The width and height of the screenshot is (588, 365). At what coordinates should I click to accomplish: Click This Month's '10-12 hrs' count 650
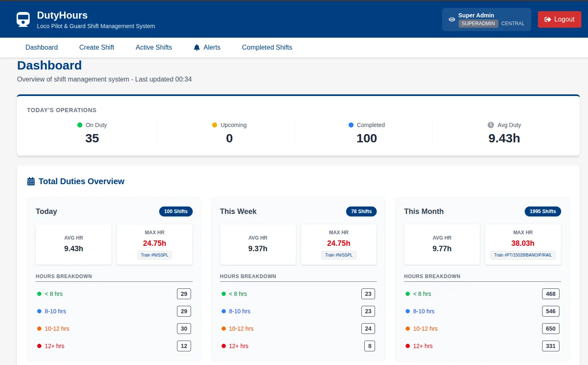coord(550,329)
